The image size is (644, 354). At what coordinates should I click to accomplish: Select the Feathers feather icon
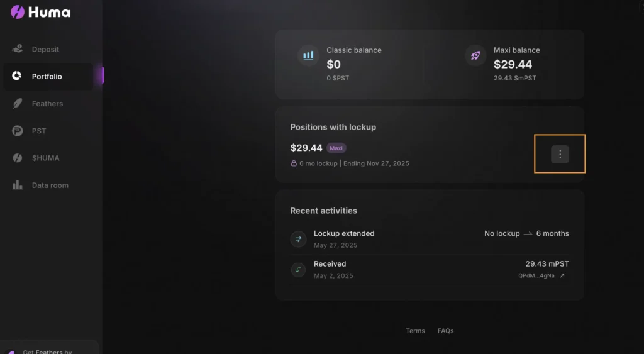(17, 104)
